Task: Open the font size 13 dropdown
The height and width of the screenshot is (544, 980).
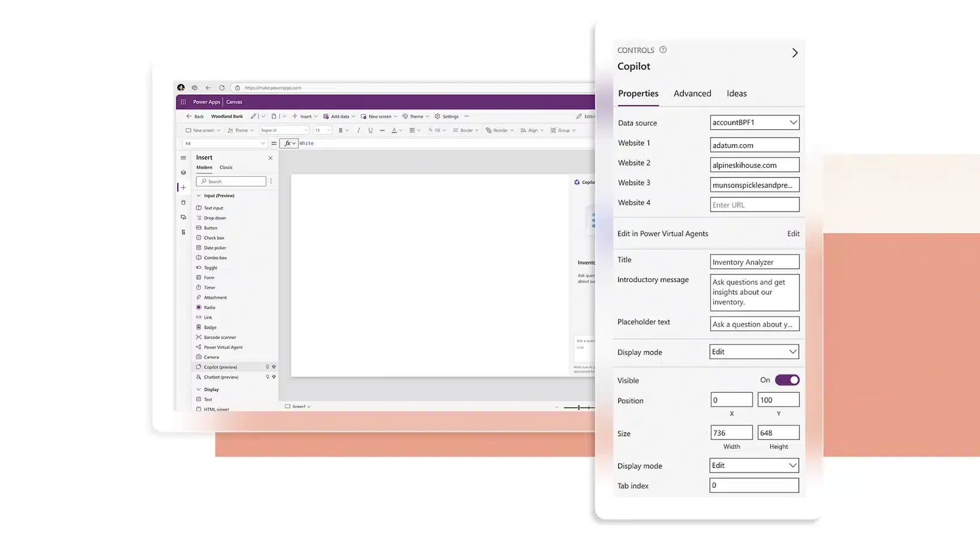Action: point(322,130)
